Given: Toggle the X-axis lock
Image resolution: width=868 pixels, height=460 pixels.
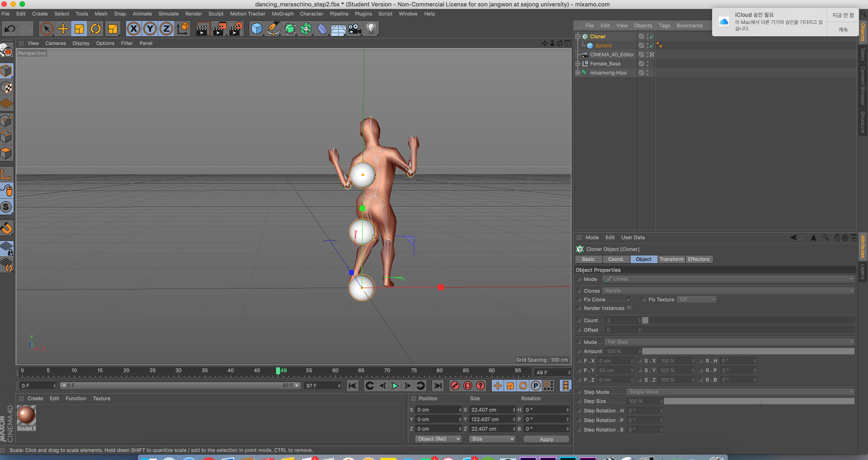Looking at the screenshot, I should [x=134, y=29].
